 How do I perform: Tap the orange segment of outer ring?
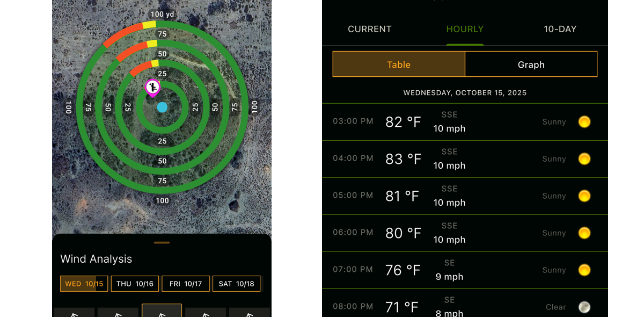click(x=122, y=34)
